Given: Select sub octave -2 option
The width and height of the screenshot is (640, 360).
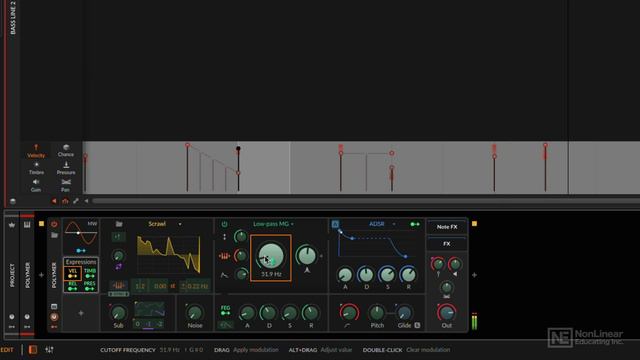Looking at the screenshot, I should coord(160,324).
